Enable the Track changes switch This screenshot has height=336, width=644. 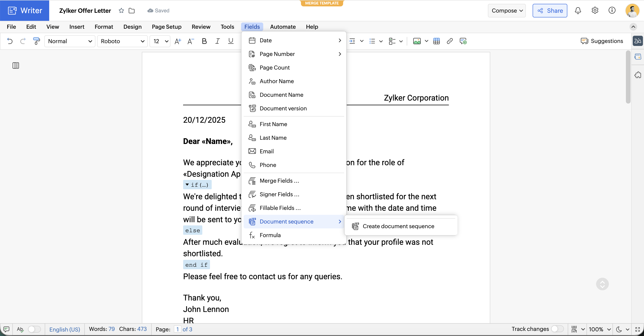(x=557, y=329)
